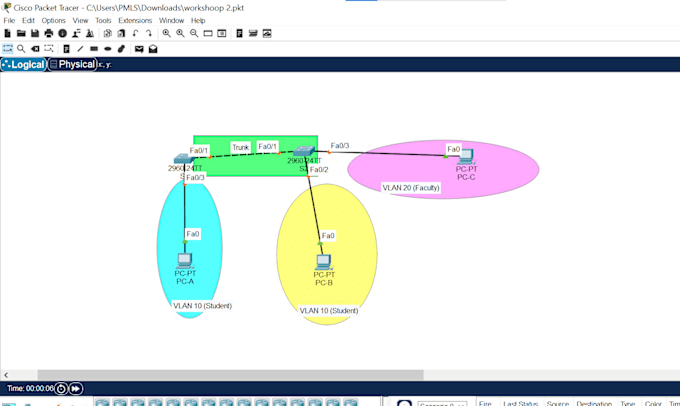Click the Source column header

(x=557, y=403)
